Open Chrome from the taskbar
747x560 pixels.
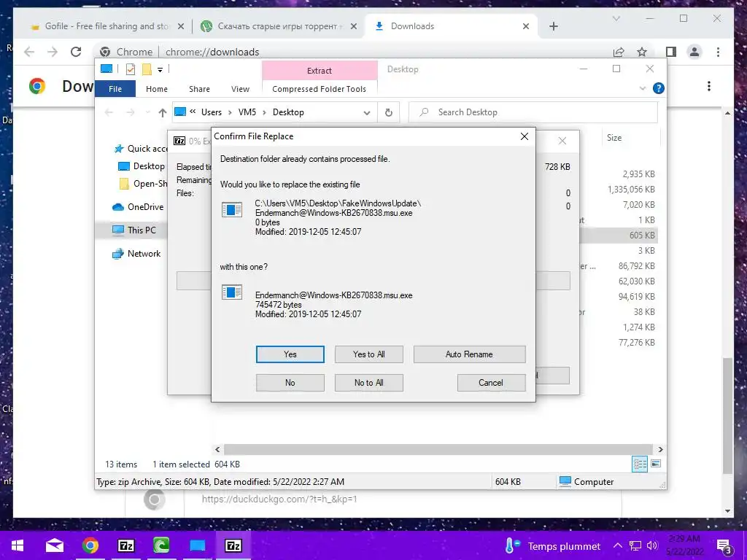90,545
